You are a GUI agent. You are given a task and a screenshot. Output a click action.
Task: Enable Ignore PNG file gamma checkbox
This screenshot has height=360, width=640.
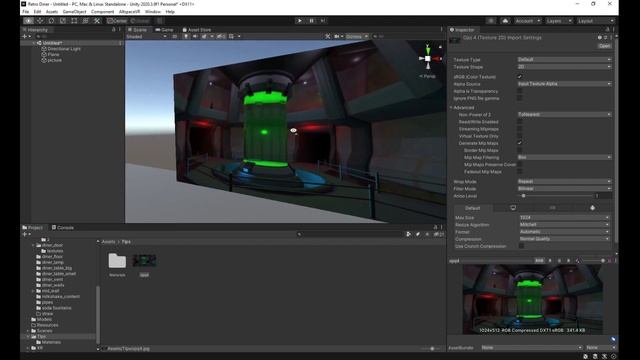520,98
